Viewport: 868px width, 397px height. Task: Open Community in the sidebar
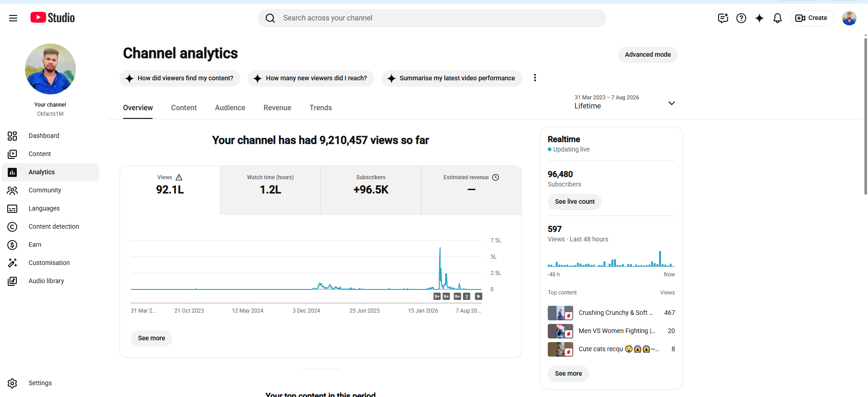[50, 190]
